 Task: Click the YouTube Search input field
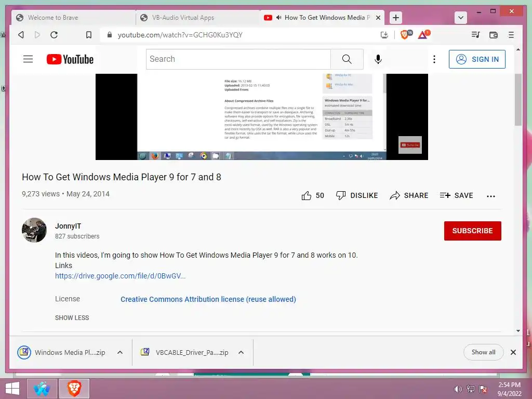coord(238,59)
